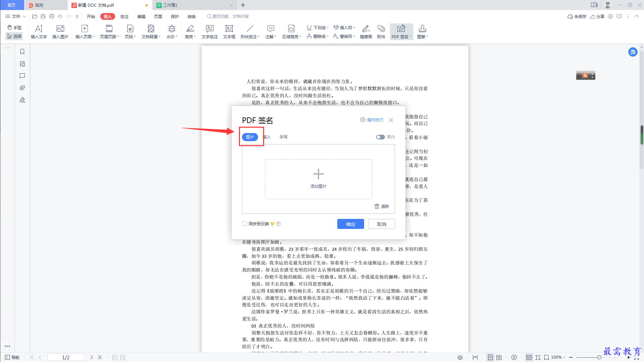Select the Hand tool

click(x=14, y=27)
